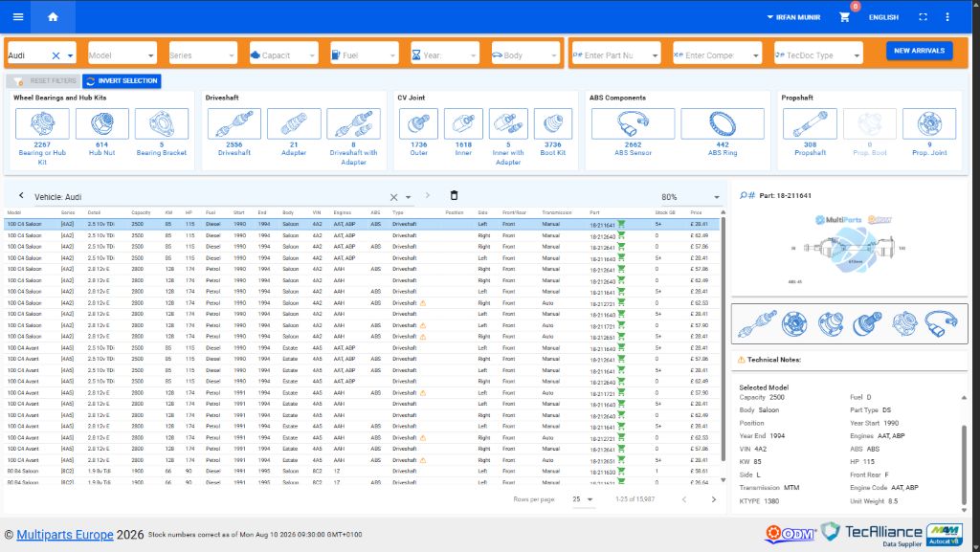Open the Body dropdown
The width and height of the screenshot is (980, 552).
click(x=525, y=55)
